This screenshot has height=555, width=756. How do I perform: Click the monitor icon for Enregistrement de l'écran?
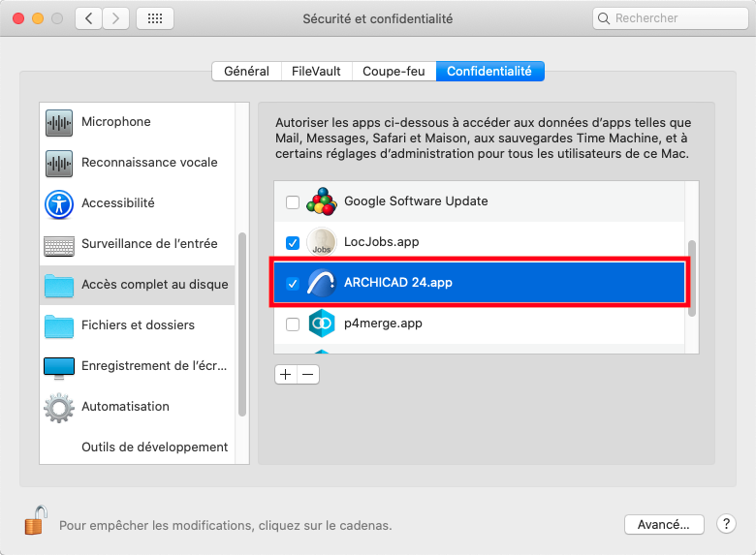coord(59,368)
